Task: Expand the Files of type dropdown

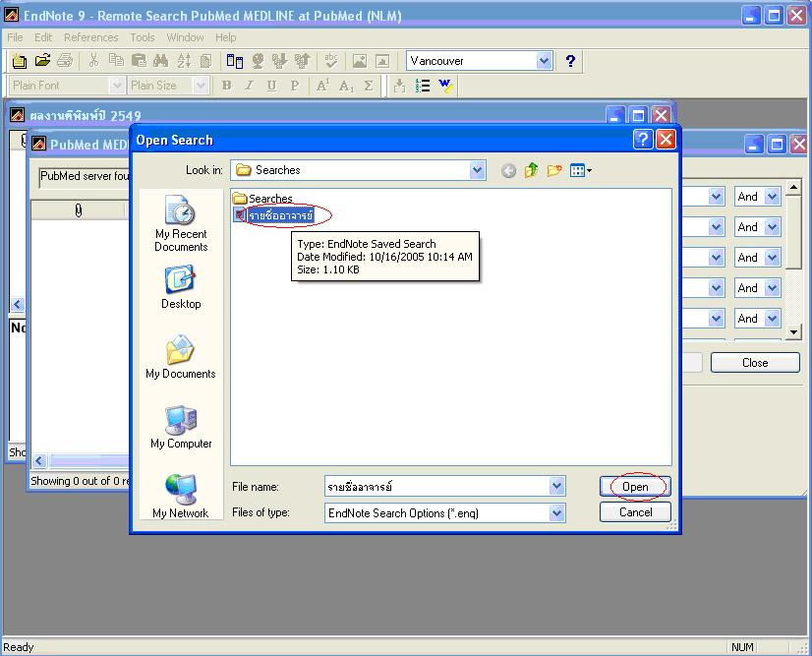Action: [556, 513]
